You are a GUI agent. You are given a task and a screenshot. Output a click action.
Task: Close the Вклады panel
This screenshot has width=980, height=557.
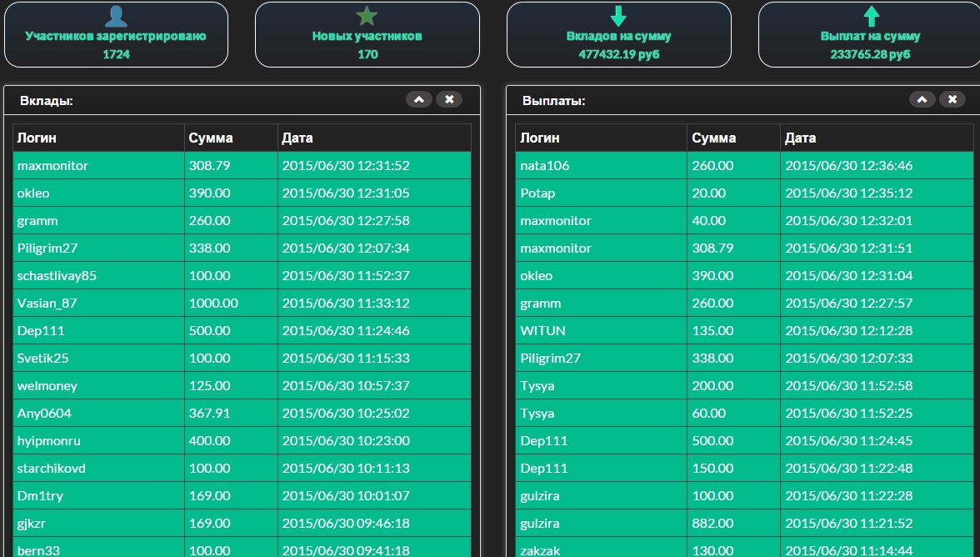pyautogui.click(x=449, y=99)
